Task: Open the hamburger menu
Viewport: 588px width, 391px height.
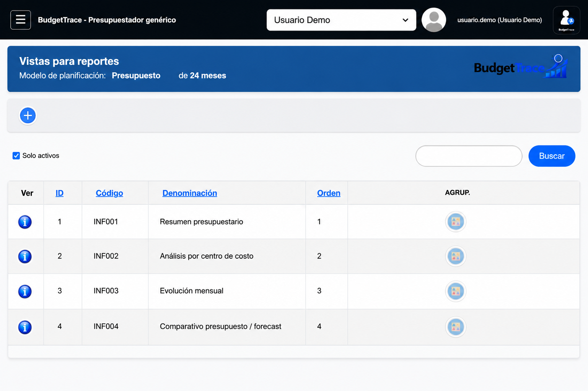Action: [21, 20]
